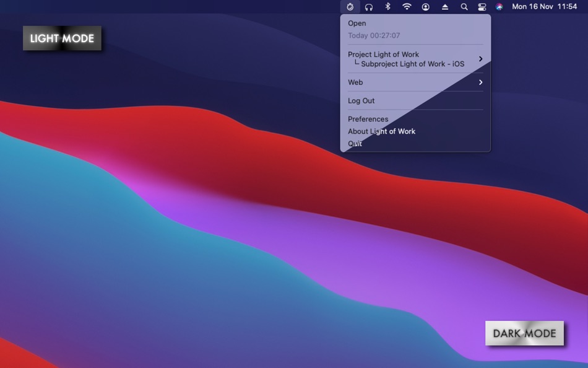Select Project Light of Work menu entry
This screenshot has height=368, width=588.
[383, 55]
